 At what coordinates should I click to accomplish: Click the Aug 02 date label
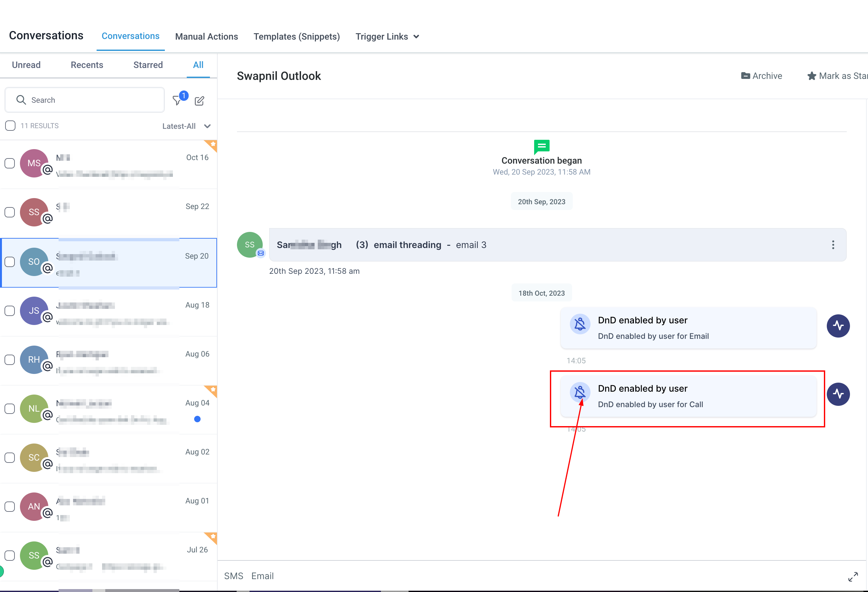click(x=197, y=452)
